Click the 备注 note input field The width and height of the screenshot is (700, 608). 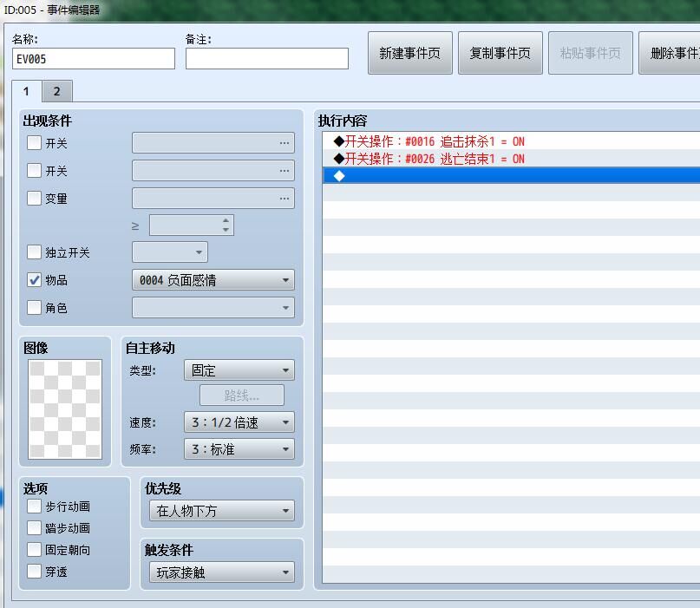click(x=267, y=59)
